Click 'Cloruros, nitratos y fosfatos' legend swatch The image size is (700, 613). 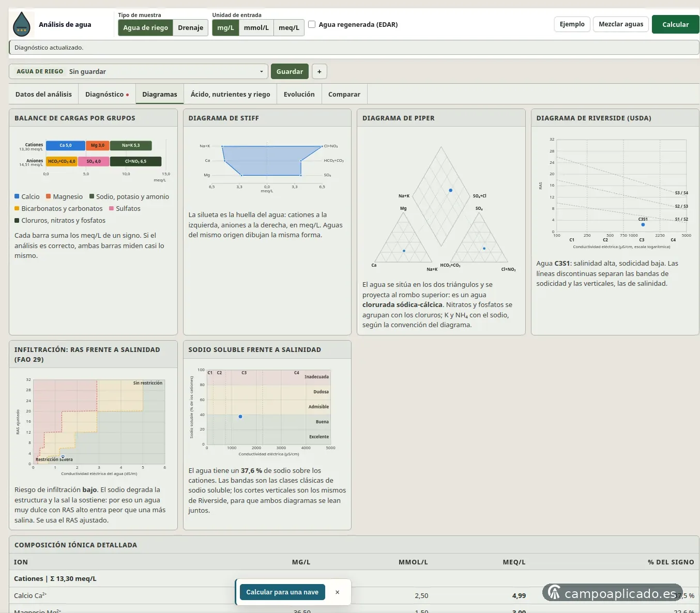click(x=17, y=220)
